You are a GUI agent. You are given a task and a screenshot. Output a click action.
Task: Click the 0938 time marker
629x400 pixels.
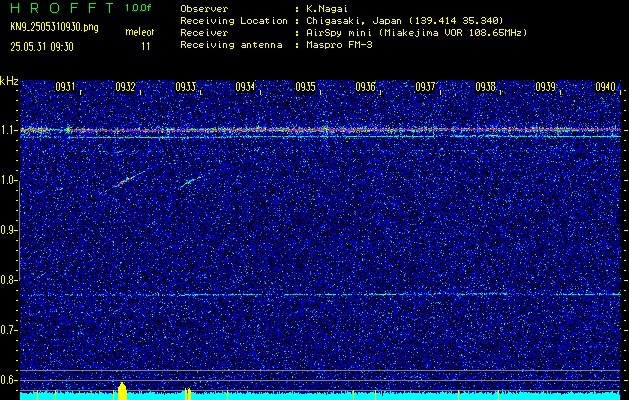point(485,87)
